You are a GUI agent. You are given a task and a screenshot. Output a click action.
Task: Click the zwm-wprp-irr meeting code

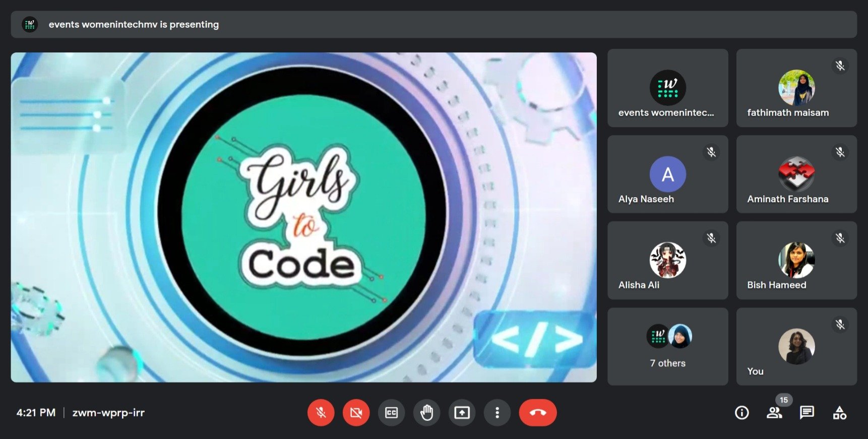tap(108, 413)
